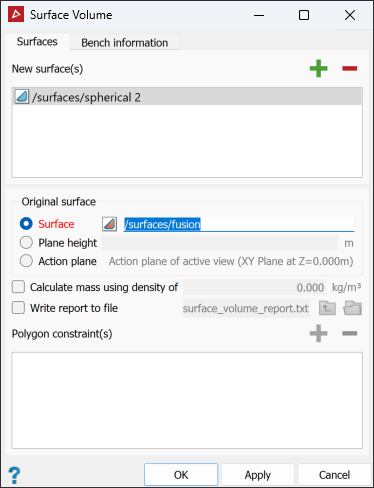
Task: Open the help question mark icon
Action: point(14,475)
